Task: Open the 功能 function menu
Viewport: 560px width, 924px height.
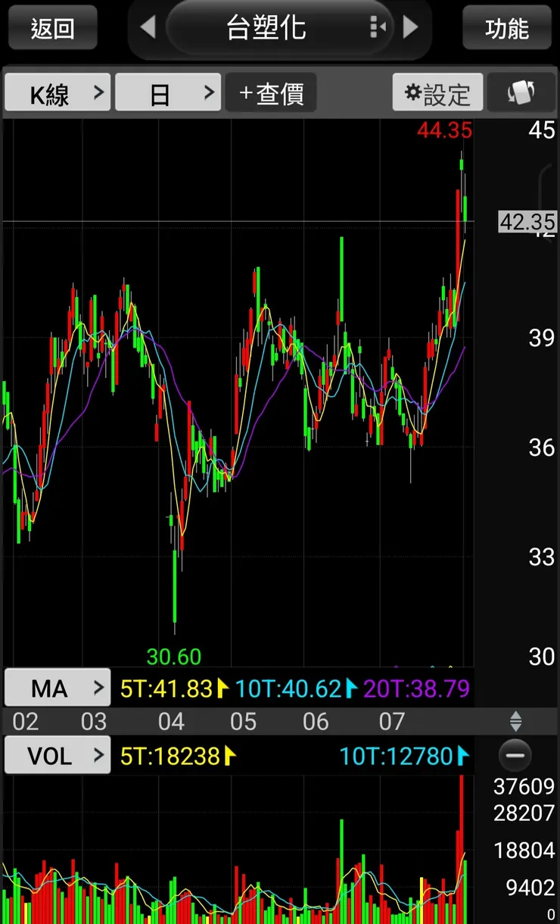Action: (507, 28)
